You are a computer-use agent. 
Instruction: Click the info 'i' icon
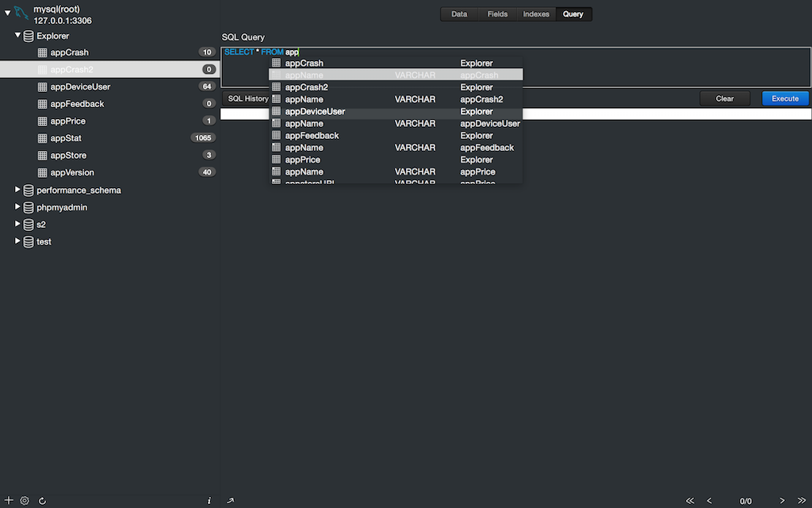pyautogui.click(x=209, y=501)
